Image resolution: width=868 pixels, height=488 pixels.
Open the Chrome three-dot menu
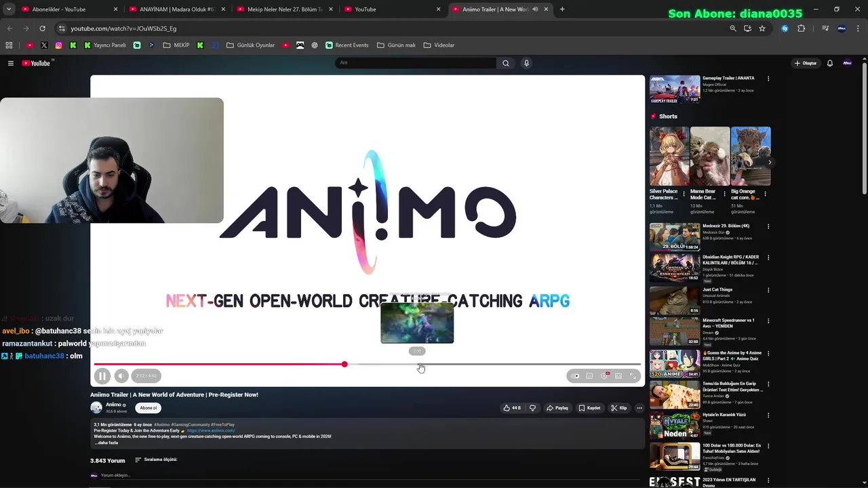tap(858, 28)
